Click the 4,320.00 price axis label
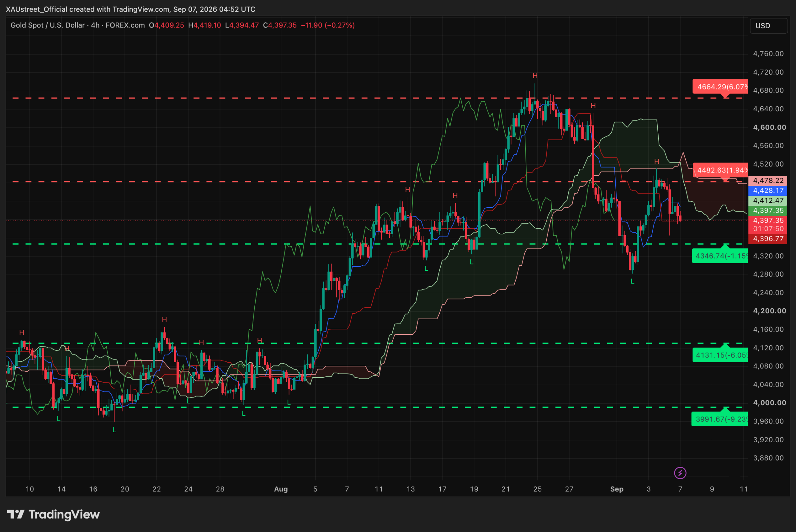This screenshot has height=532, width=796. (768, 256)
